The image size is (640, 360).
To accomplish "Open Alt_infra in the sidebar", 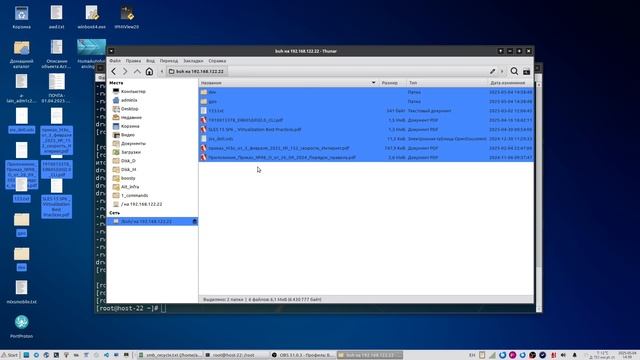I will tap(152, 187).
